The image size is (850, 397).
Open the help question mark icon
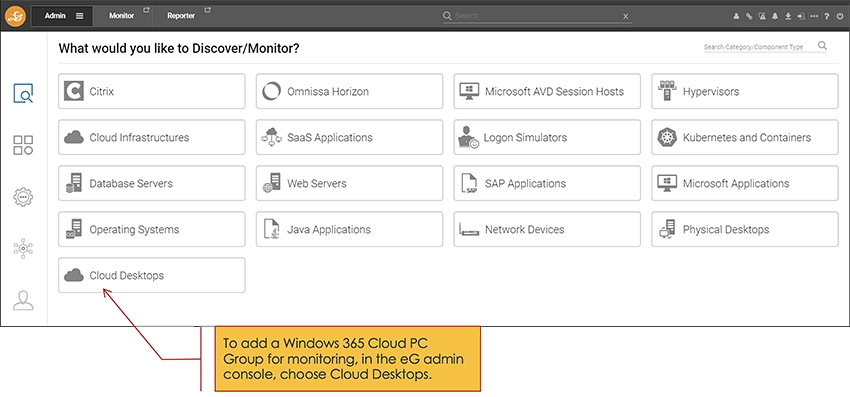pyautogui.click(x=827, y=16)
